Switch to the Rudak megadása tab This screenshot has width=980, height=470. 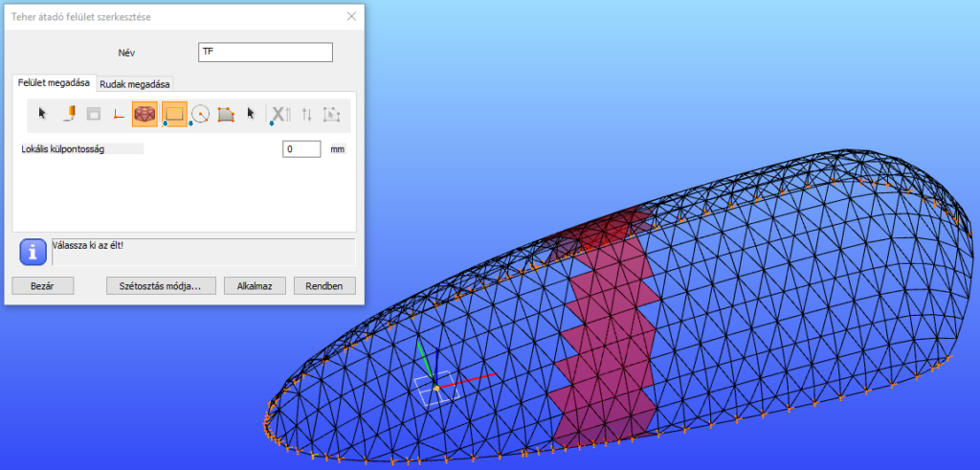point(135,83)
